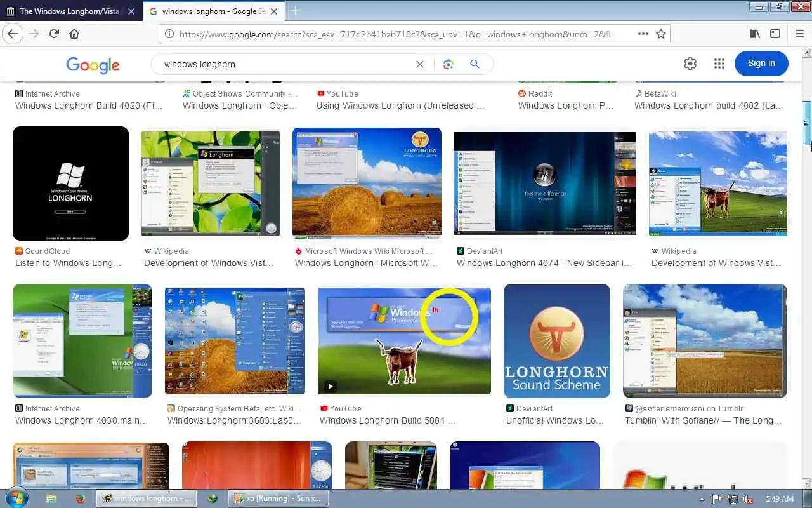812x508 pixels.
Task: Click the page vertical scrollbar thumb
Action: click(807, 122)
